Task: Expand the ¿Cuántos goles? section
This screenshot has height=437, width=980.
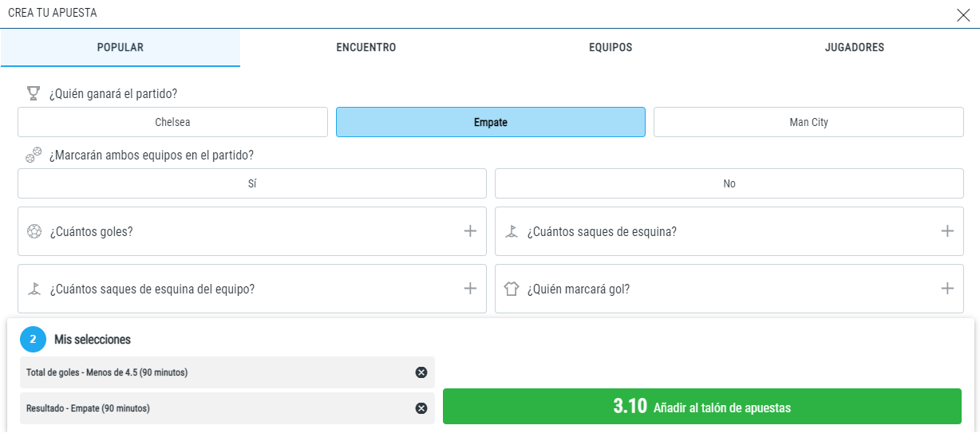Action: pyautogui.click(x=252, y=231)
